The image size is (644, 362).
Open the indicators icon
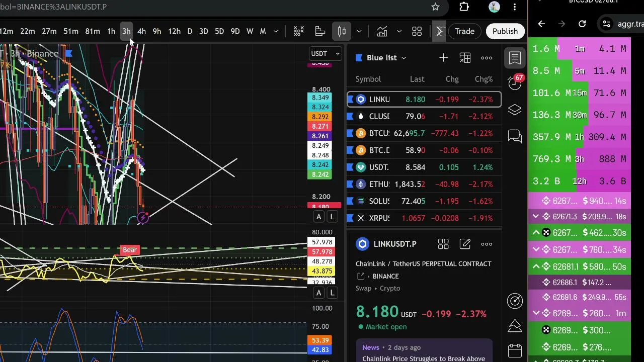[382, 31]
